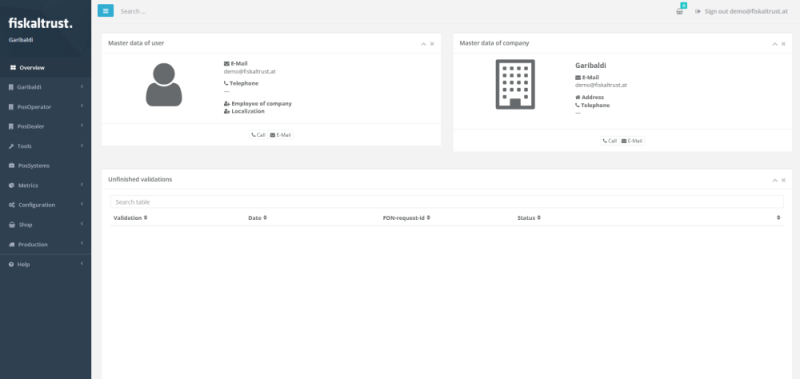Click the chevron next to Garibaldi sidebar item
The width and height of the screenshot is (800, 379).
pyautogui.click(x=82, y=87)
